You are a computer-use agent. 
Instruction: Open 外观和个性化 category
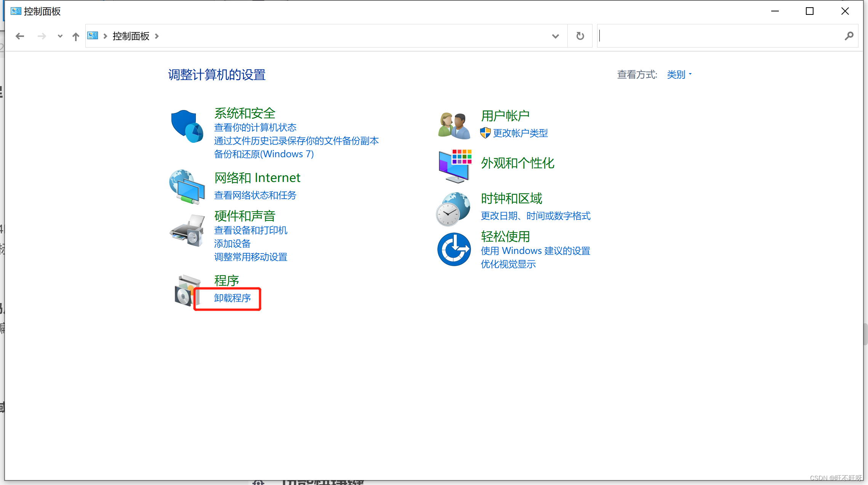517,163
